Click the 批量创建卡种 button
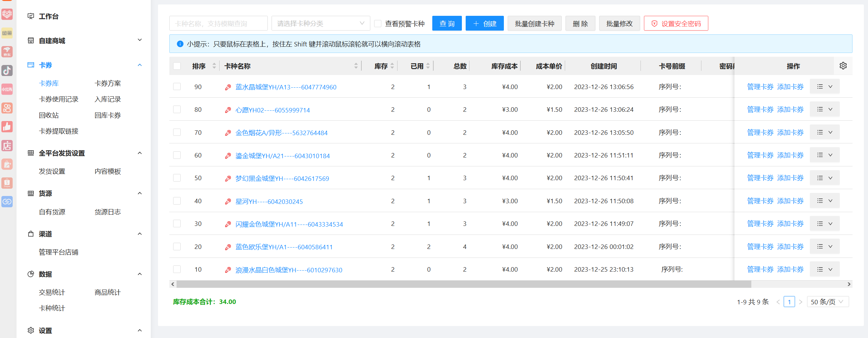 [x=534, y=23]
